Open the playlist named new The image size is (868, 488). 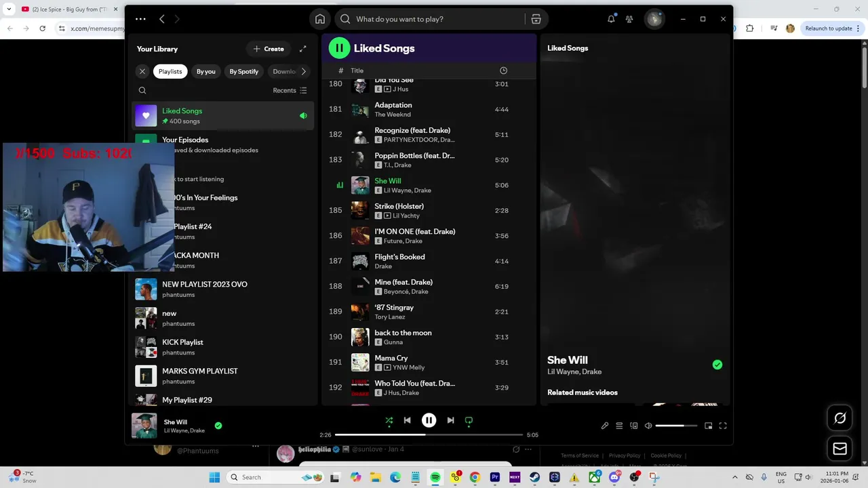[x=222, y=318]
